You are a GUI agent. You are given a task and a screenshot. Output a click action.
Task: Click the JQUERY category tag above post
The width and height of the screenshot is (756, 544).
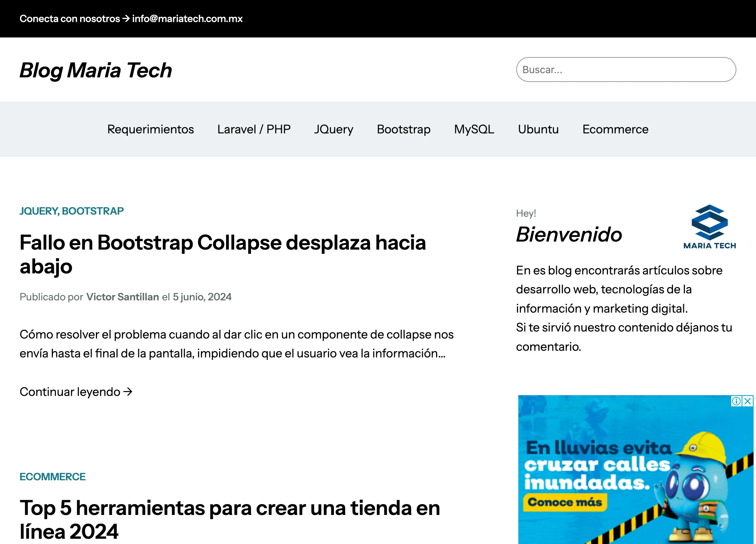(39, 211)
